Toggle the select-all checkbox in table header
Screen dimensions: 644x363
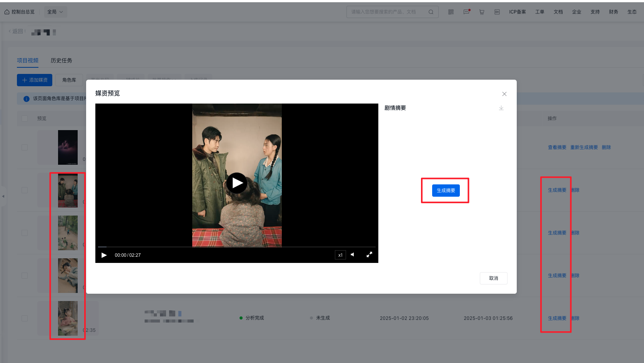coord(25,119)
